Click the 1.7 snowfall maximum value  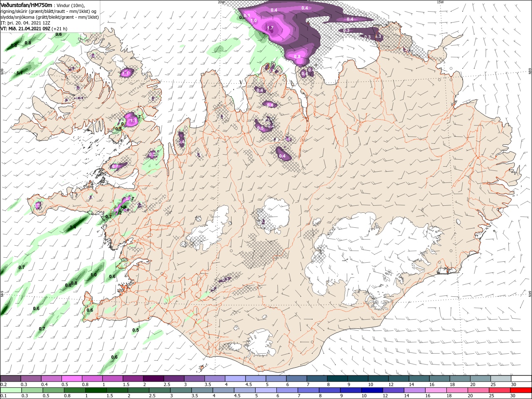[x=270, y=28]
